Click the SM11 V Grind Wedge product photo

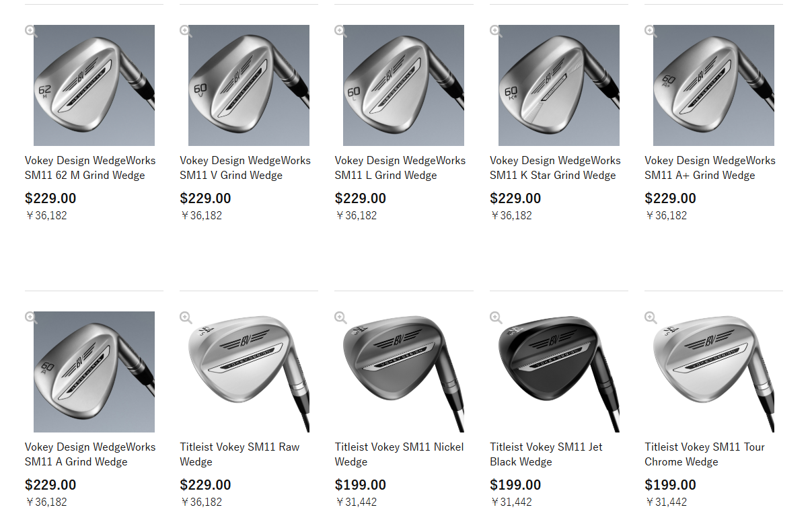click(x=249, y=85)
